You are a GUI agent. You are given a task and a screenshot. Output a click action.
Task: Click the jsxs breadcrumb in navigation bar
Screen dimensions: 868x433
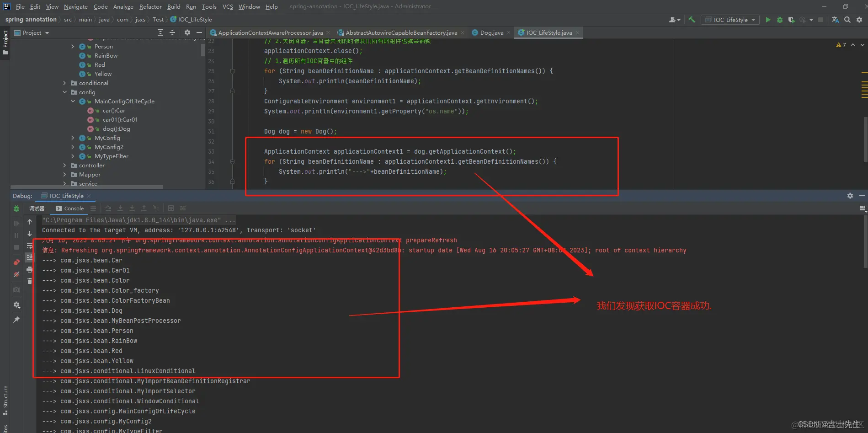140,20
